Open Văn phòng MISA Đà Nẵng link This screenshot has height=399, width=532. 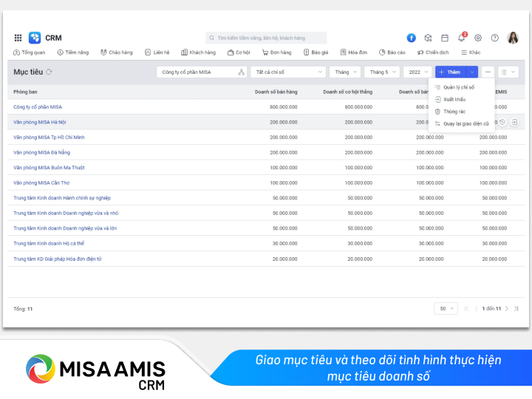pyautogui.click(x=41, y=153)
